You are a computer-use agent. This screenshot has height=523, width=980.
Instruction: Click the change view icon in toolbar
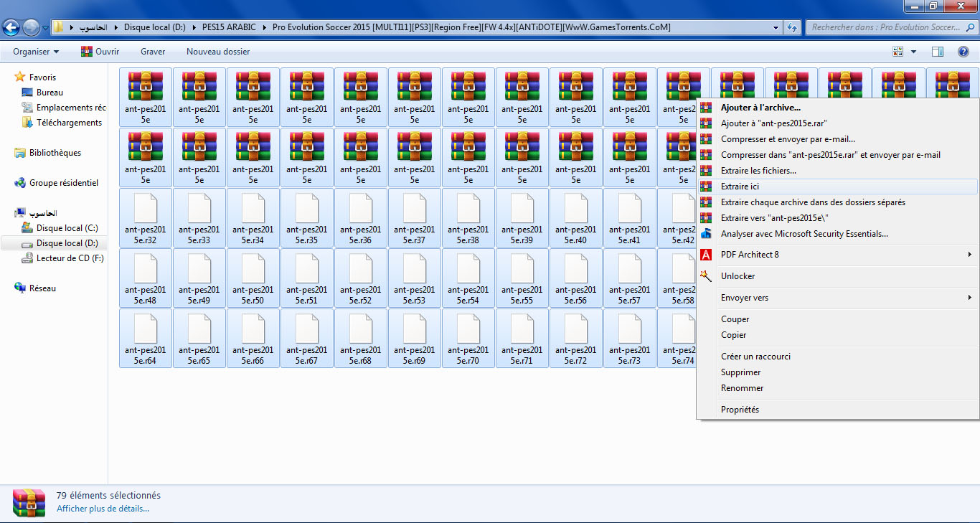[x=898, y=52]
